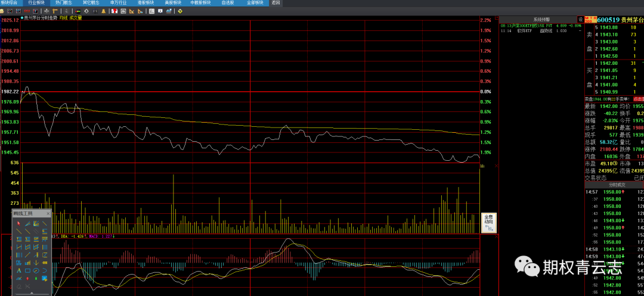Open the 行业板块 tab

(37, 3)
